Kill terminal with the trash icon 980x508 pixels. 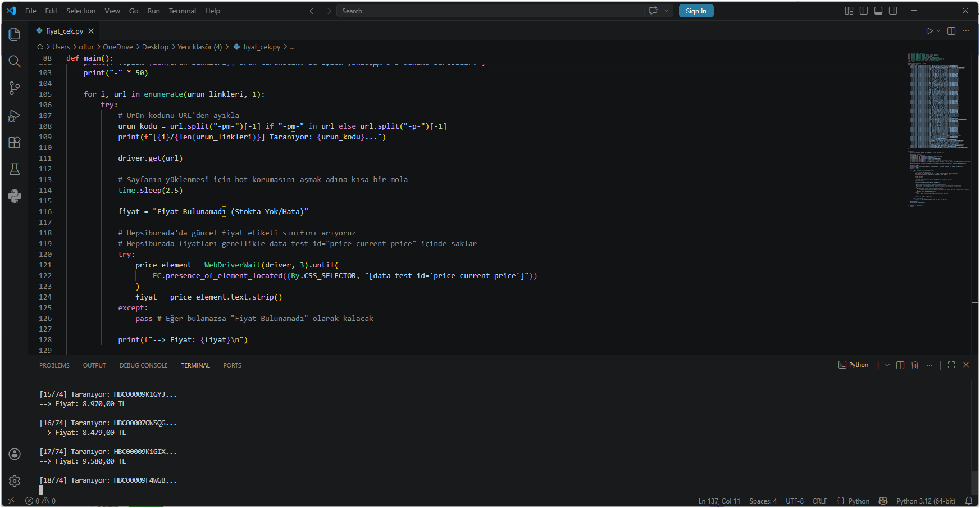pos(915,365)
